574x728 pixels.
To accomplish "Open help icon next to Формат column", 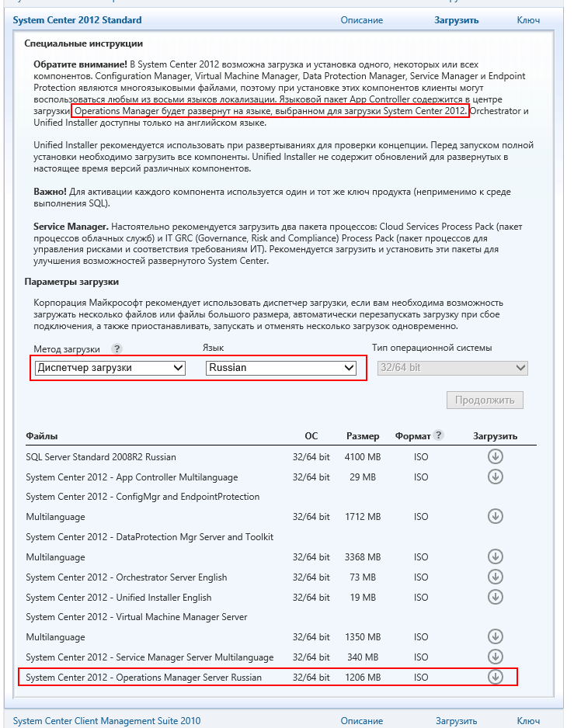I will coord(438,435).
